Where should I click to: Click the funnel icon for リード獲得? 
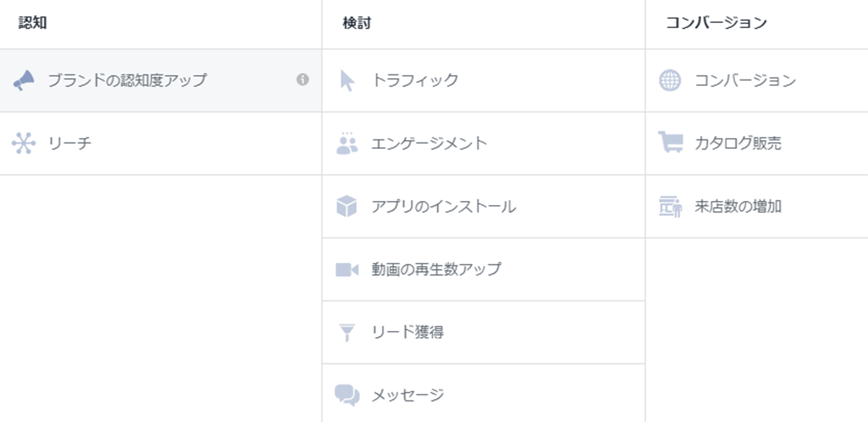[347, 332]
